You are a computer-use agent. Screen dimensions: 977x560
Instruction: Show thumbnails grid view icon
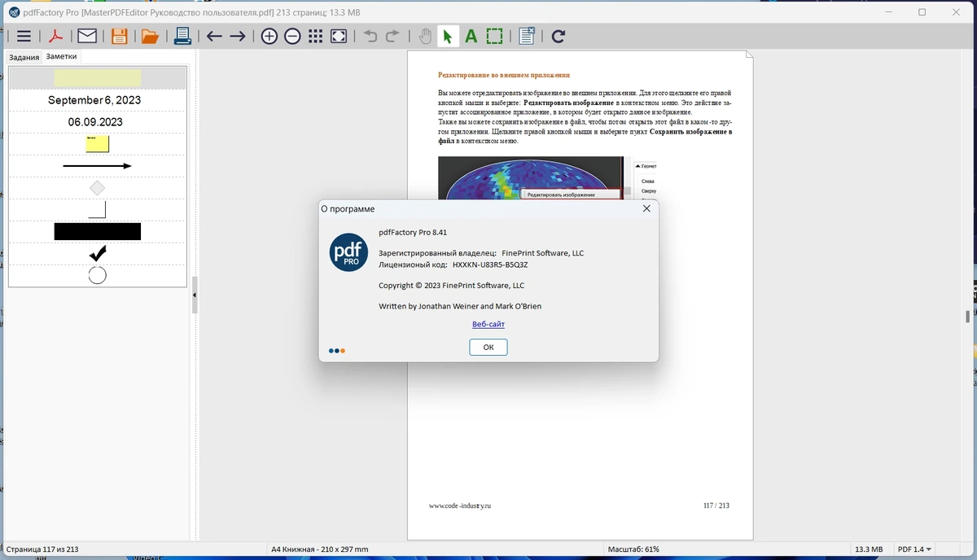316,36
